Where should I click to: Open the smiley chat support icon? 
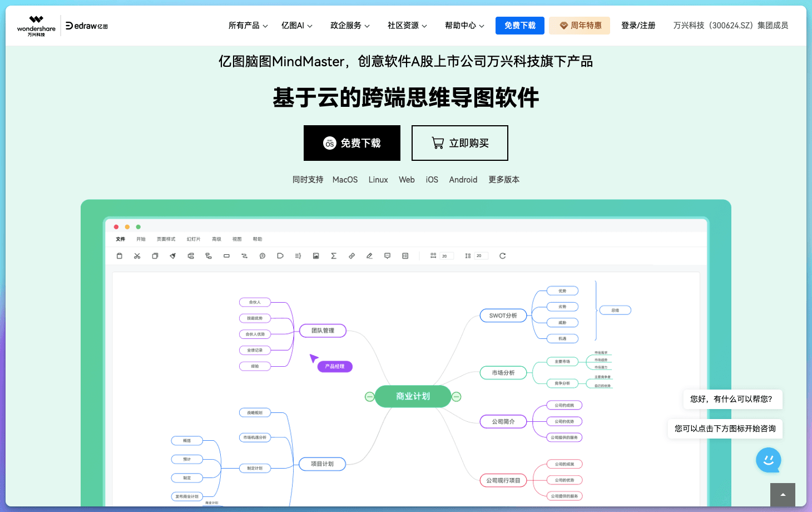point(769,460)
